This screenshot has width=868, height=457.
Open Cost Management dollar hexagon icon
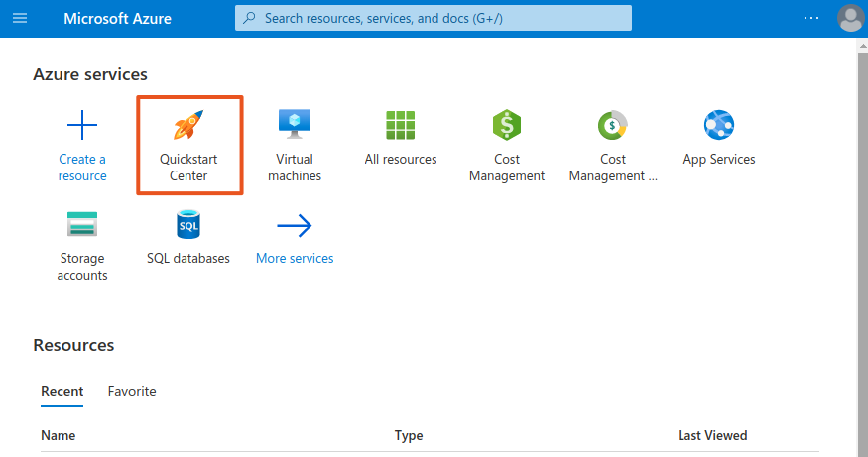pyautogui.click(x=507, y=125)
